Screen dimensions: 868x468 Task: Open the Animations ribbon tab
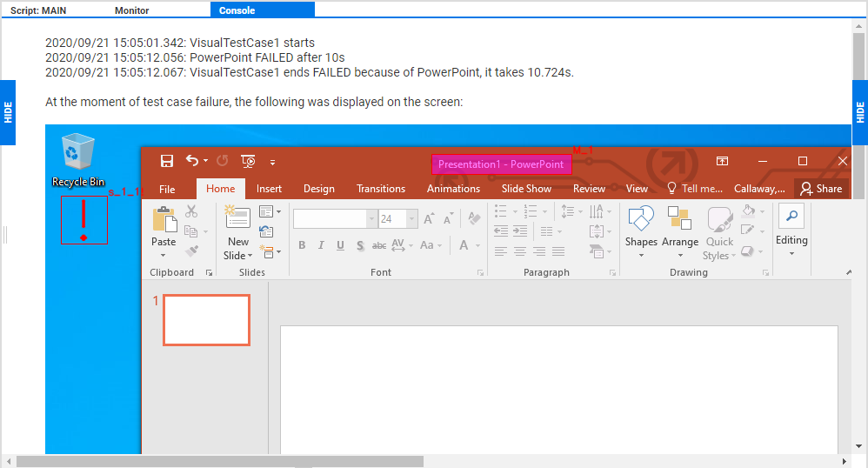pyautogui.click(x=453, y=189)
